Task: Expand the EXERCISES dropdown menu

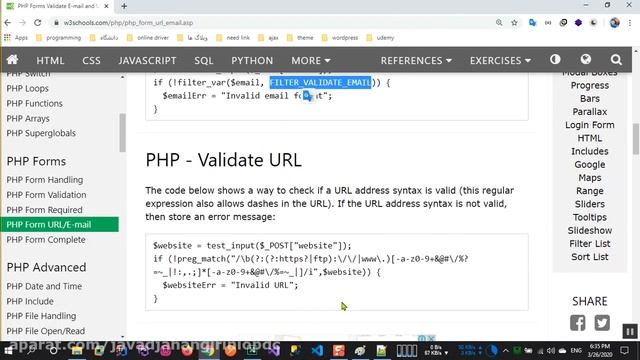Action: [x=500, y=60]
